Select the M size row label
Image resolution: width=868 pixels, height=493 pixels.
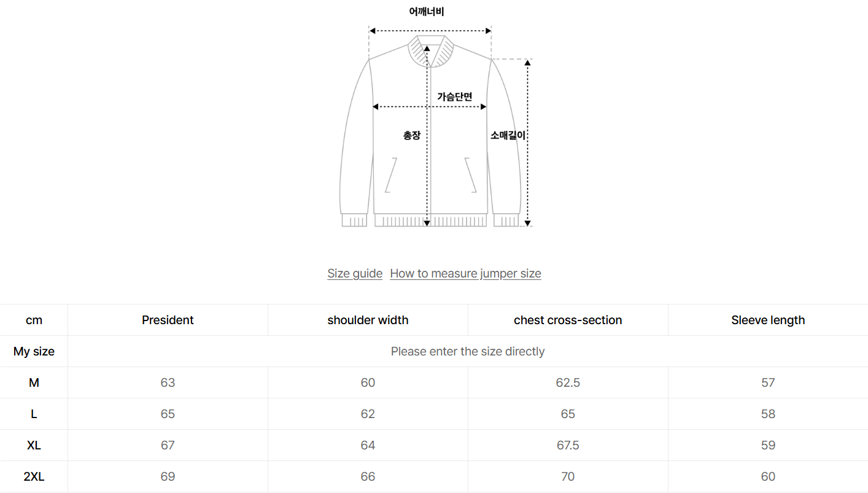pos(34,383)
